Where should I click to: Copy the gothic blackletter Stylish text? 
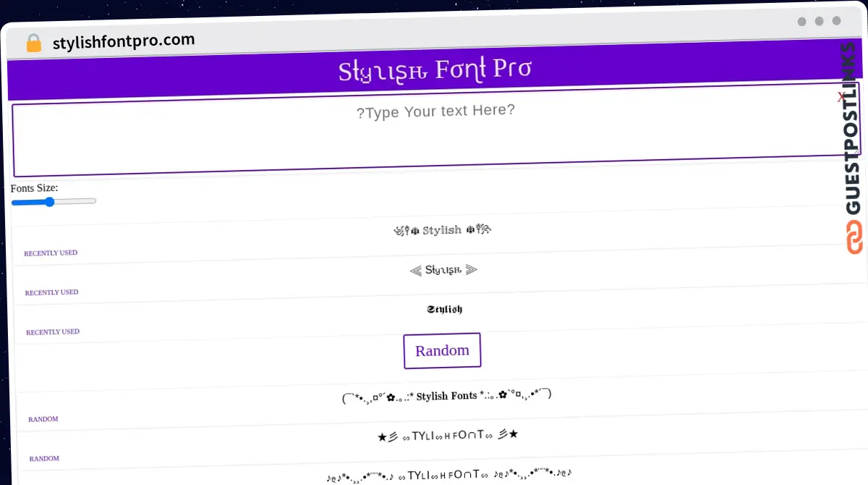pos(446,308)
